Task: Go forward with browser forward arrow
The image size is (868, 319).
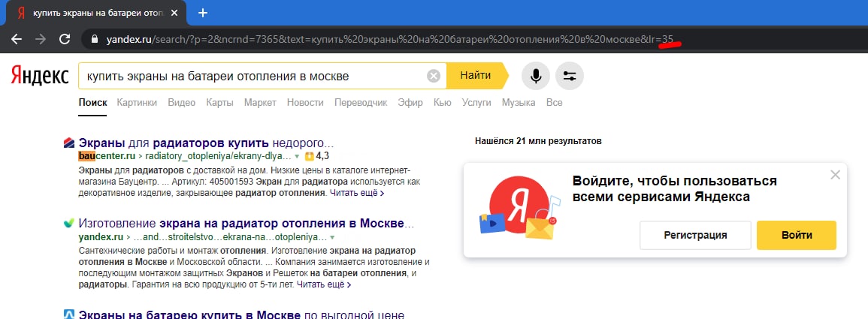Action: pyautogui.click(x=41, y=39)
